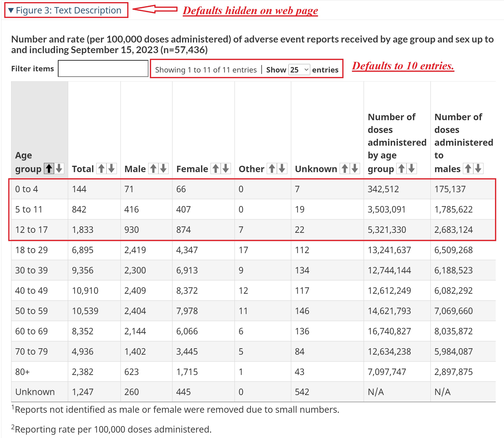504x438 pixels.
Task: Click doses value 16,740,827
Action: click(x=390, y=331)
